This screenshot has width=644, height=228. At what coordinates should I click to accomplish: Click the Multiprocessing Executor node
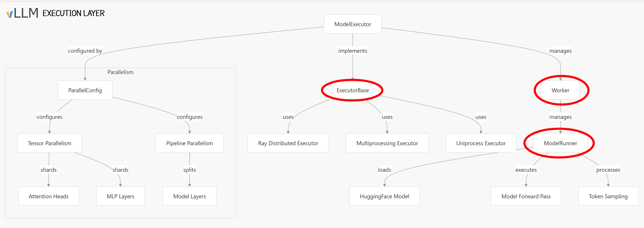coord(387,143)
